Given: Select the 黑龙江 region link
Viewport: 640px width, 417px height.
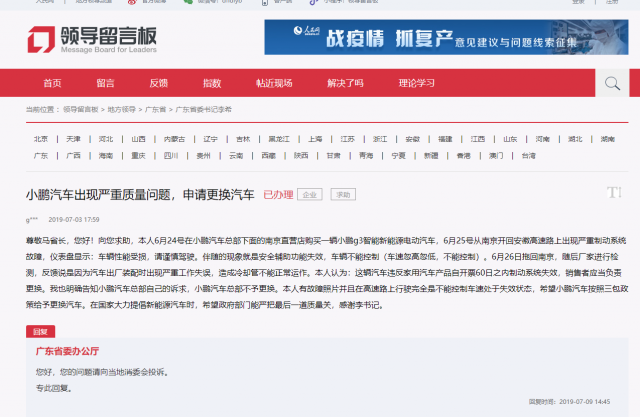Looking at the screenshot, I should point(279,139).
